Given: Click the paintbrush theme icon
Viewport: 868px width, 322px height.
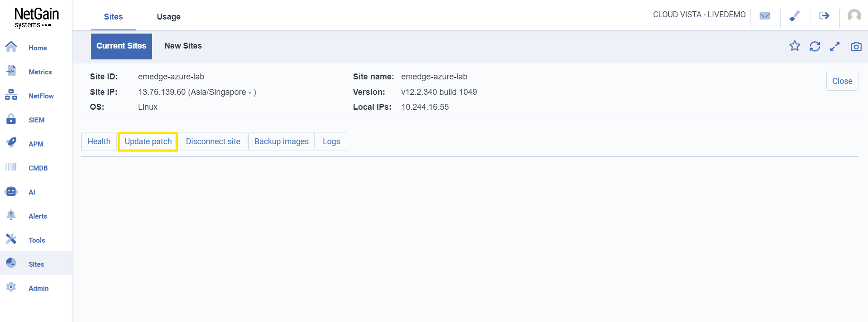Looking at the screenshot, I should pos(794,16).
